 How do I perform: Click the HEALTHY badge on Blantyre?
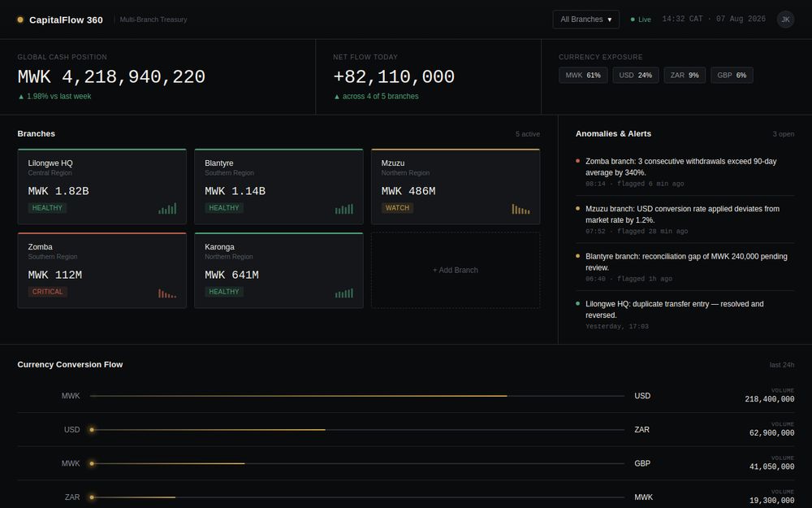pyautogui.click(x=224, y=208)
